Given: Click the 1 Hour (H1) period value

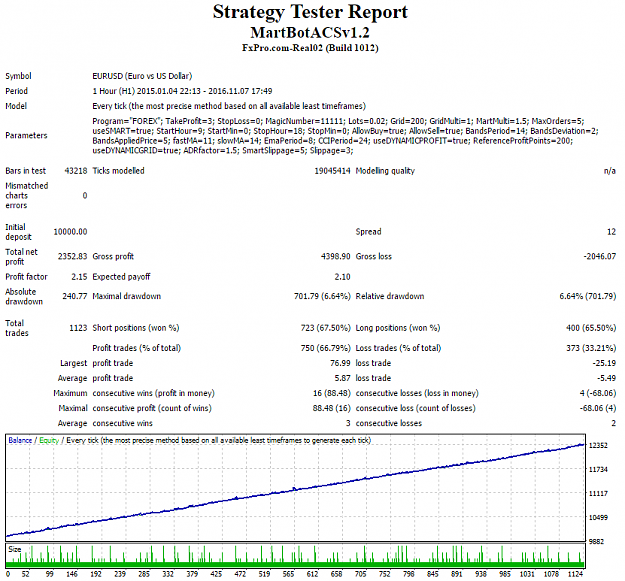Looking at the screenshot, I should click(x=182, y=91).
